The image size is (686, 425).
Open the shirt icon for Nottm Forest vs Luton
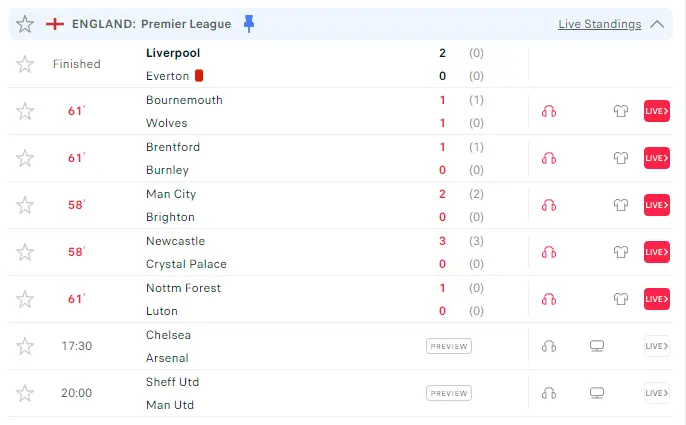[621, 299]
